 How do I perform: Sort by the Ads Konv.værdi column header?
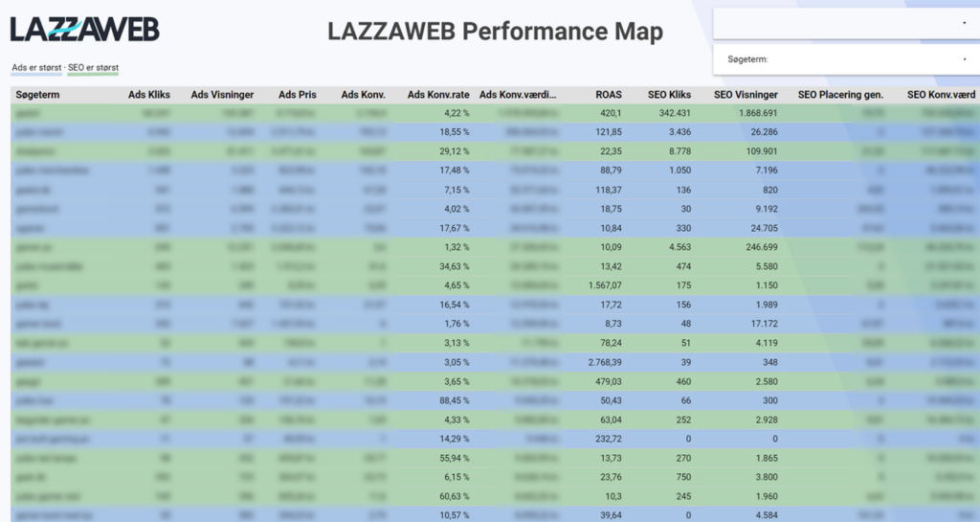click(x=518, y=95)
